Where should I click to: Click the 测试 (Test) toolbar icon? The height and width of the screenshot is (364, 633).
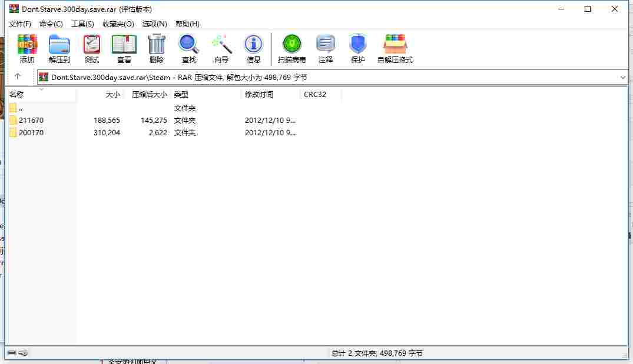click(x=92, y=44)
